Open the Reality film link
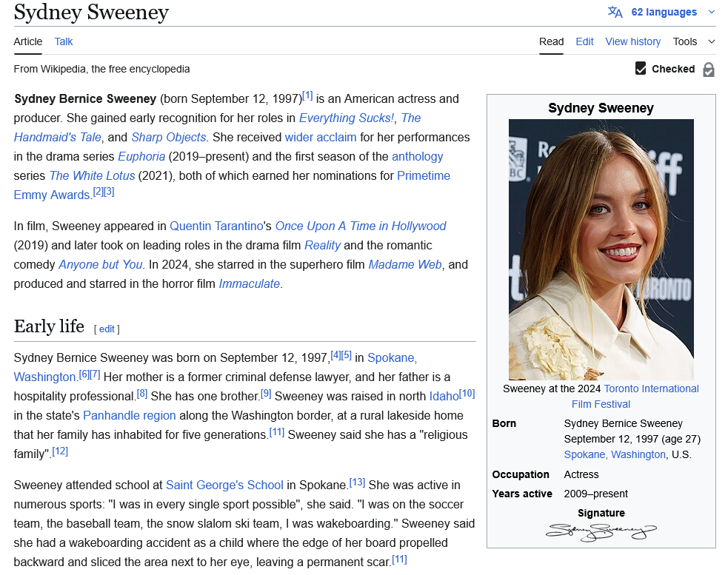Image resolution: width=728 pixels, height=575 pixels. [x=322, y=245]
